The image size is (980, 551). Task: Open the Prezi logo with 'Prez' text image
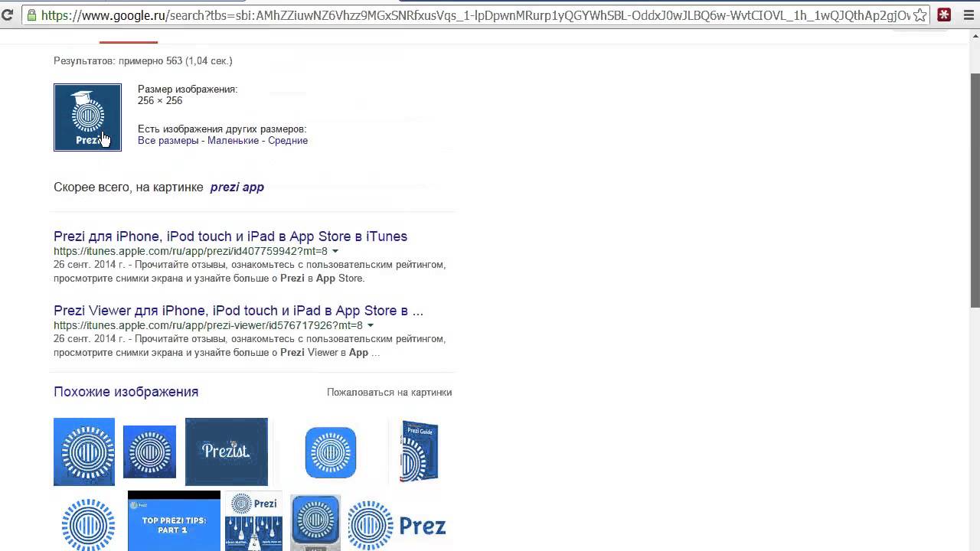[397, 525]
